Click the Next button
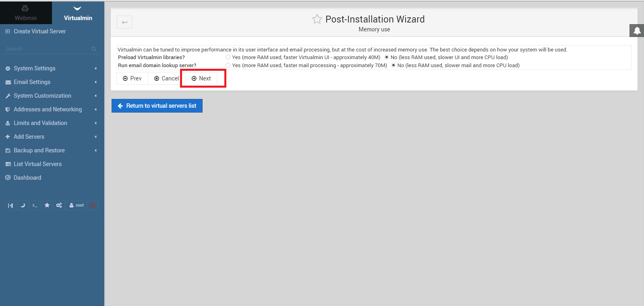Image resolution: width=644 pixels, height=306 pixels. (x=201, y=78)
